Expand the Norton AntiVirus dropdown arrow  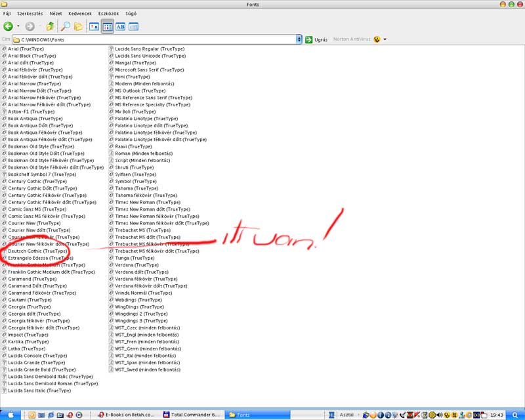385,39
